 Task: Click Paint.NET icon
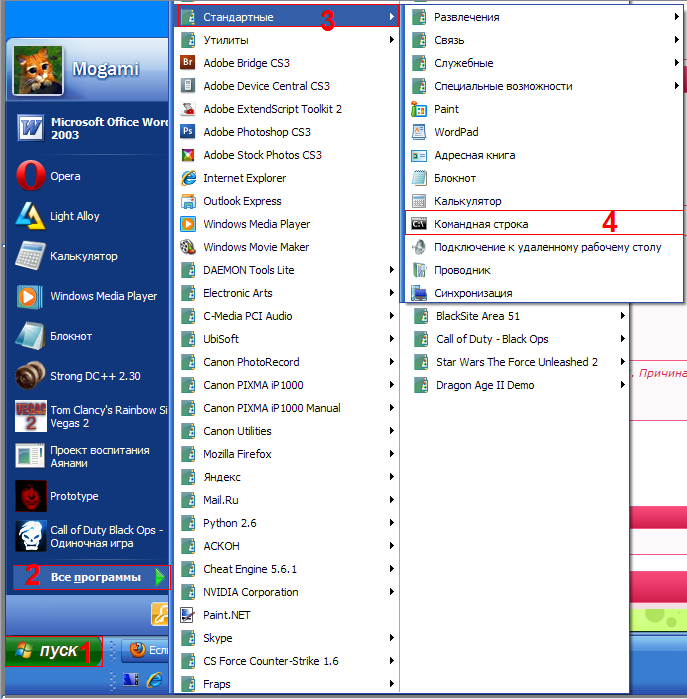click(188, 615)
